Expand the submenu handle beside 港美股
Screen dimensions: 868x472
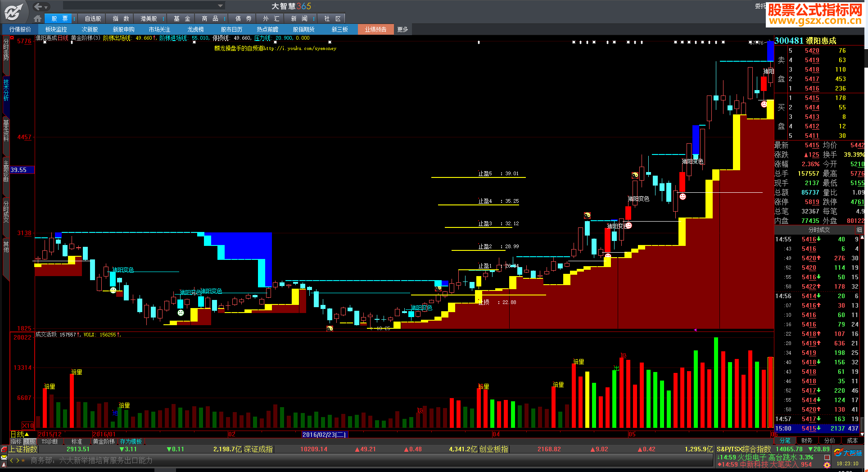click(x=164, y=18)
